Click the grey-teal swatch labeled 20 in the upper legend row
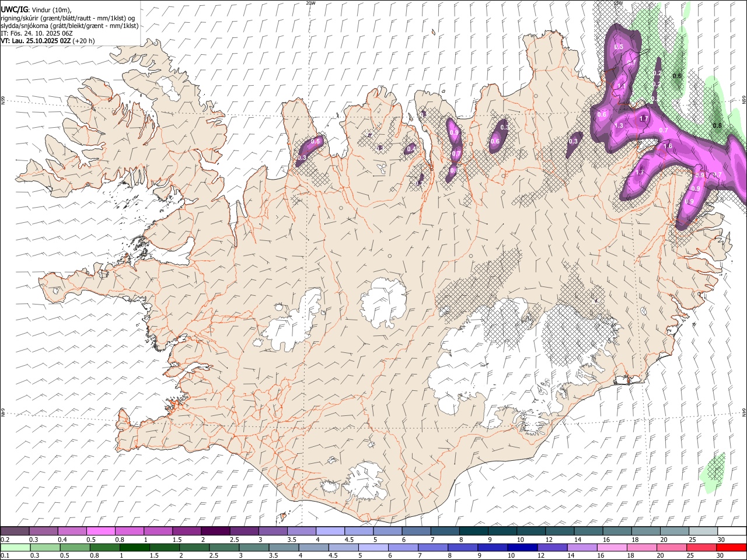The height and width of the screenshot is (560, 747). pos(675,531)
